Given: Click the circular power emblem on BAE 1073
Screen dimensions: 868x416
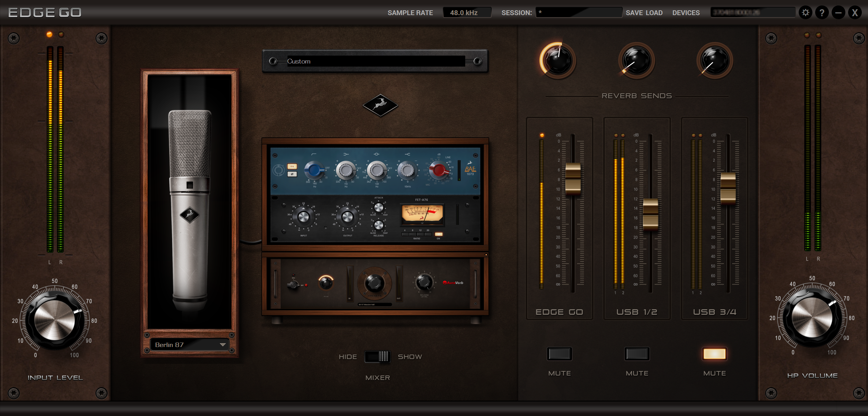Looking at the screenshot, I should point(279,170).
